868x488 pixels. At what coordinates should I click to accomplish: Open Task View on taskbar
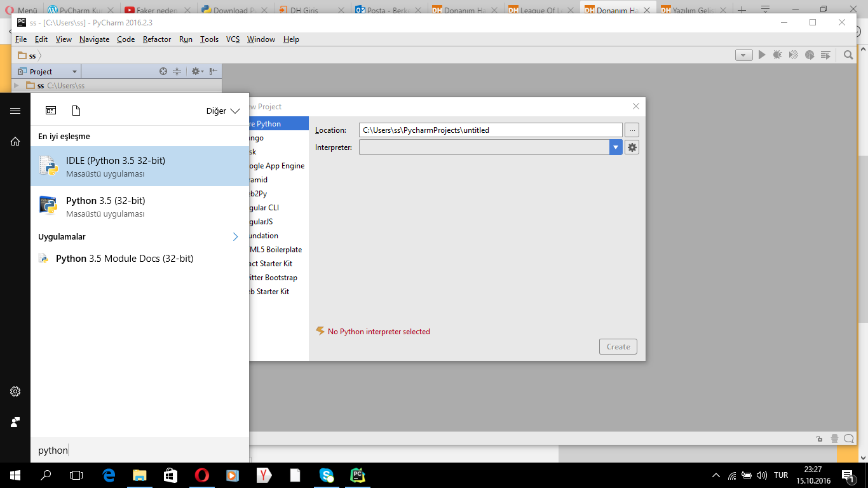[76, 475]
